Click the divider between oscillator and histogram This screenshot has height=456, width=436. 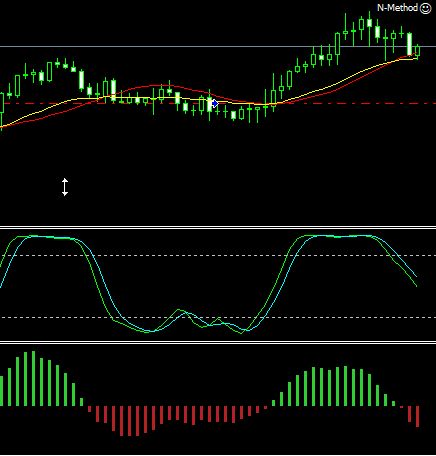coord(218,343)
